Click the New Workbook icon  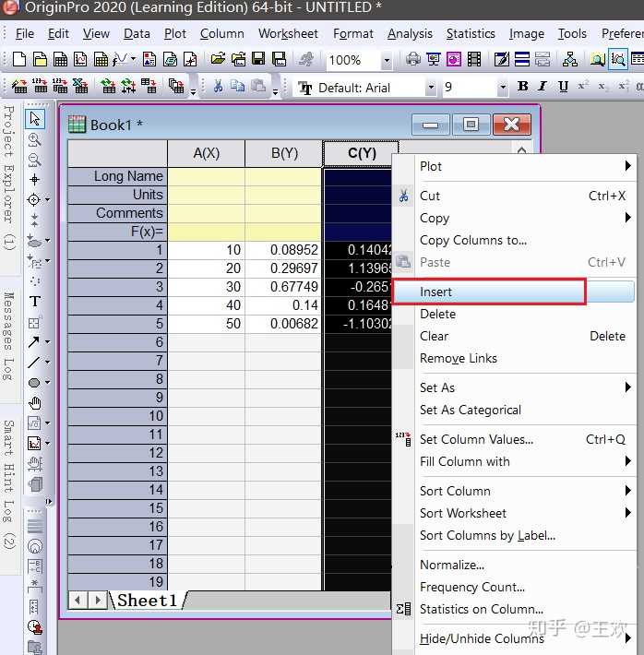[60, 60]
